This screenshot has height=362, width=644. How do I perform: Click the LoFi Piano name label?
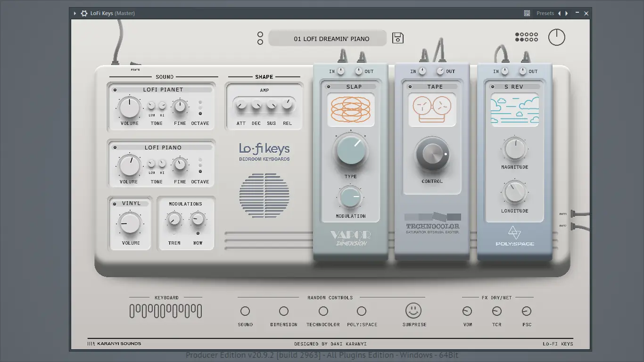(163, 148)
